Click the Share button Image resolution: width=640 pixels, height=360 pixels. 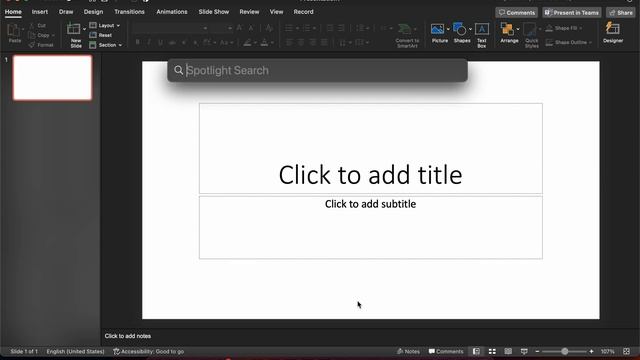click(621, 13)
